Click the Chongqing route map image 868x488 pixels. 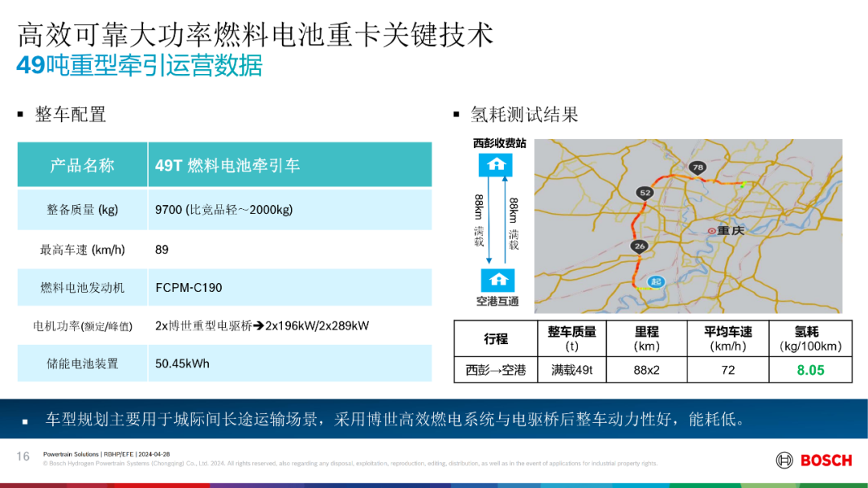point(688,226)
